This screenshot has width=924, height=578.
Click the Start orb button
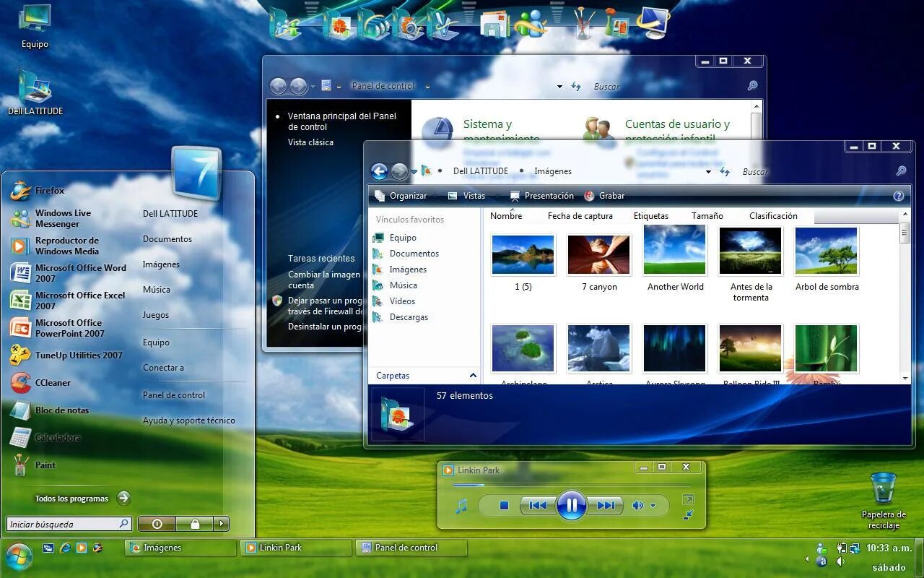click(19, 556)
